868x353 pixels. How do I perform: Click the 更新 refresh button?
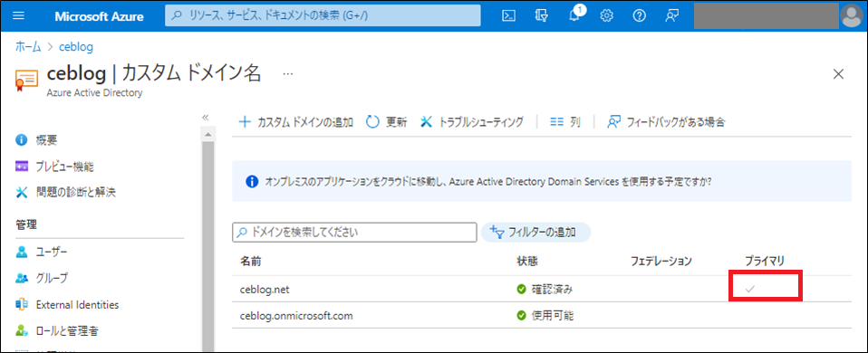(386, 122)
